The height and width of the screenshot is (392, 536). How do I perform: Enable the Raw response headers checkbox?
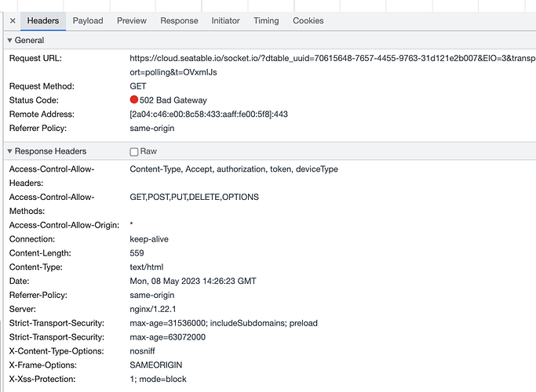coord(134,151)
